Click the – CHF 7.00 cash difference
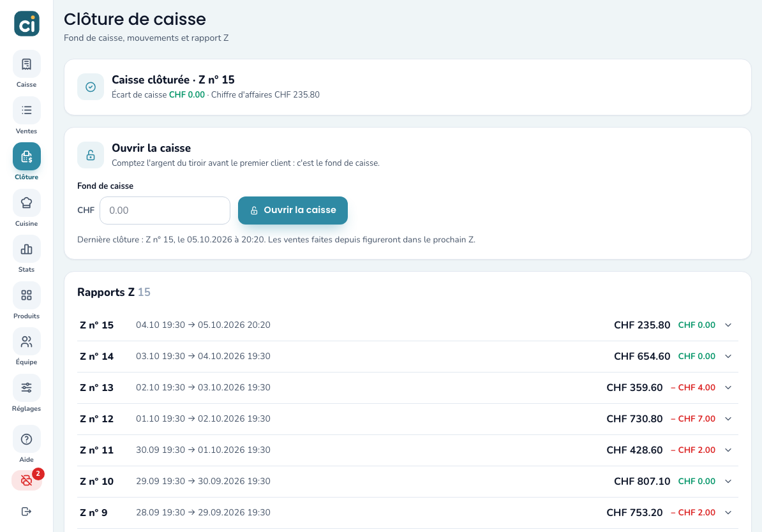The width and height of the screenshot is (762, 532). tap(693, 419)
